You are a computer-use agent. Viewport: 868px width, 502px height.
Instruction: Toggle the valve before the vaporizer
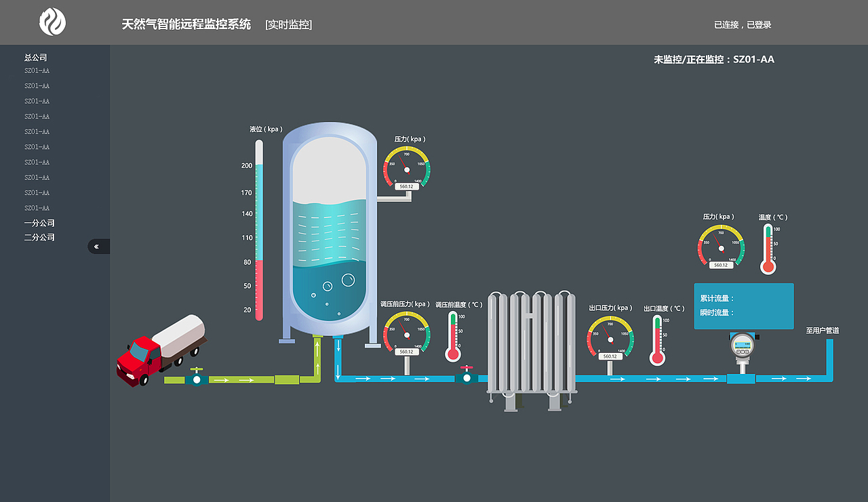click(x=465, y=377)
